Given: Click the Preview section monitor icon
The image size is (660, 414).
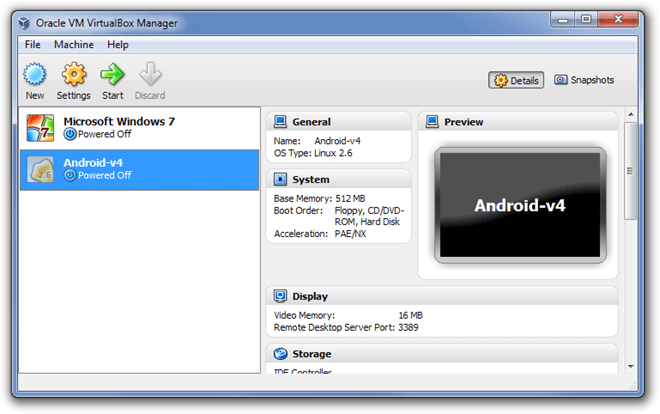Looking at the screenshot, I should (432, 122).
